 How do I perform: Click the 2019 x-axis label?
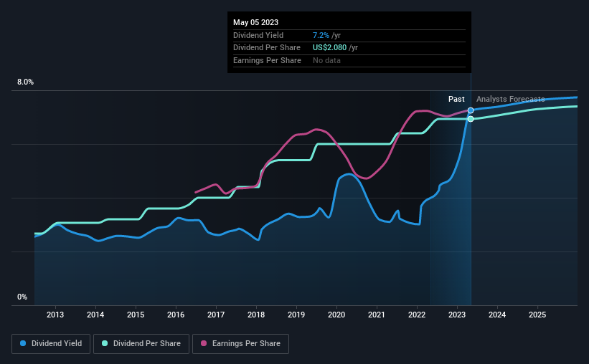(296, 315)
